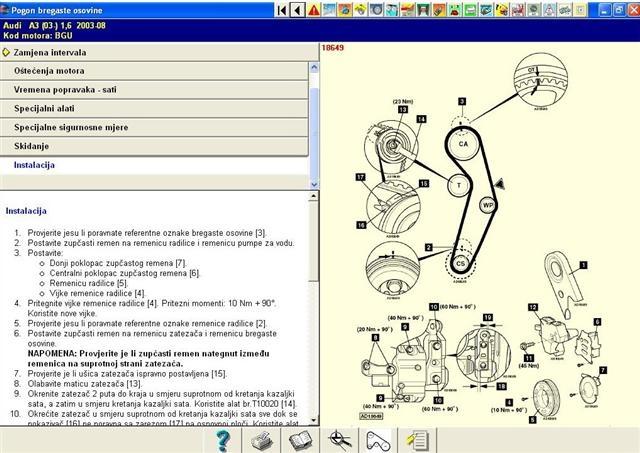Click the T tensioner pulley in diagram
The width and height of the screenshot is (640, 453).
tap(459, 185)
